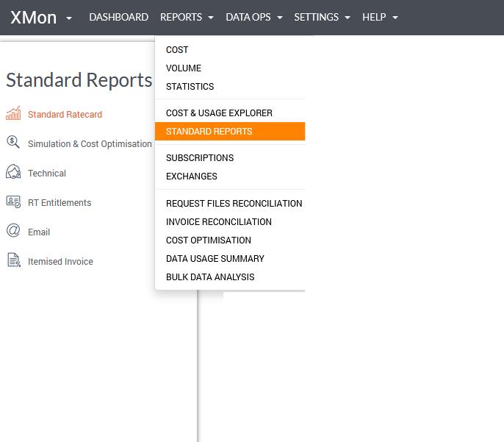
Task: Open the Settings dropdown
Action: point(322,17)
